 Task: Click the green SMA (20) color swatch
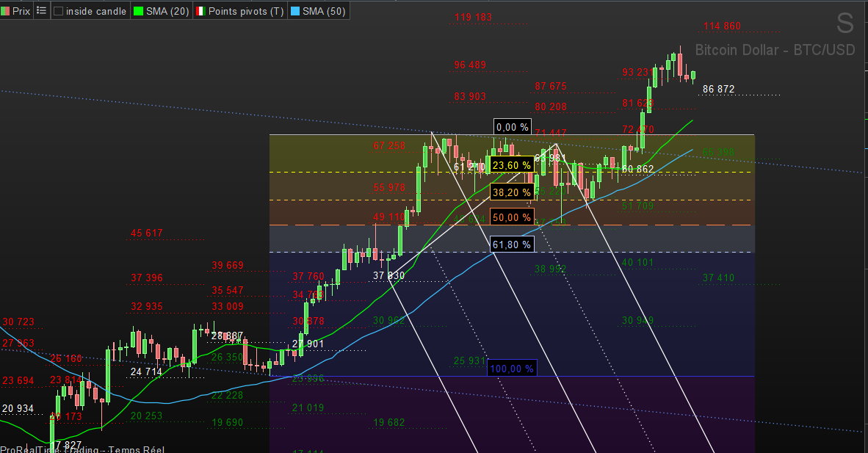[139, 12]
